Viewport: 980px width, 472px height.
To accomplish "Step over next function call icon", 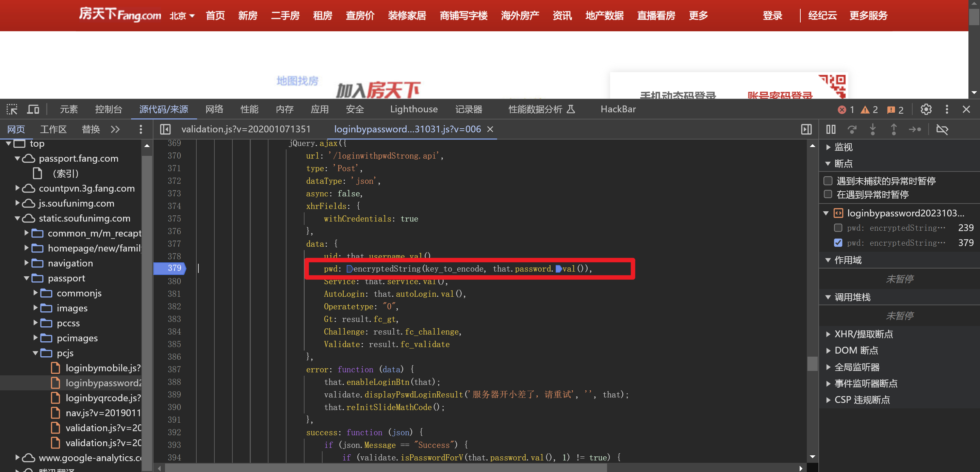I will coord(852,129).
